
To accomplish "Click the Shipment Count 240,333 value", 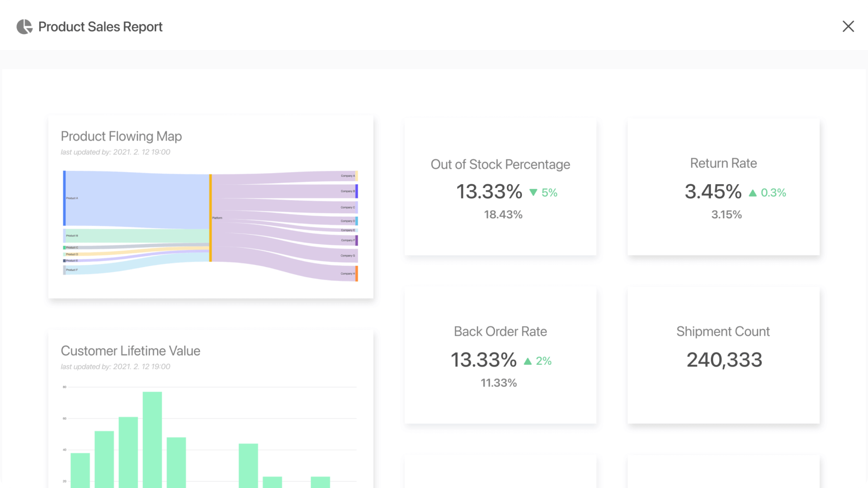I will (x=724, y=360).
